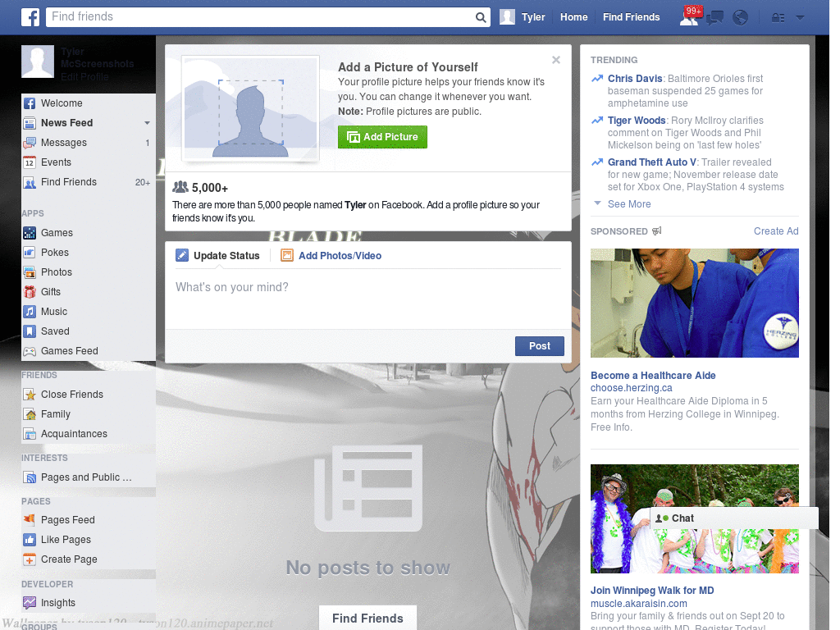The width and height of the screenshot is (840, 630).
Task: Open Edit Profile link under name
Action: tap(84, 76)
